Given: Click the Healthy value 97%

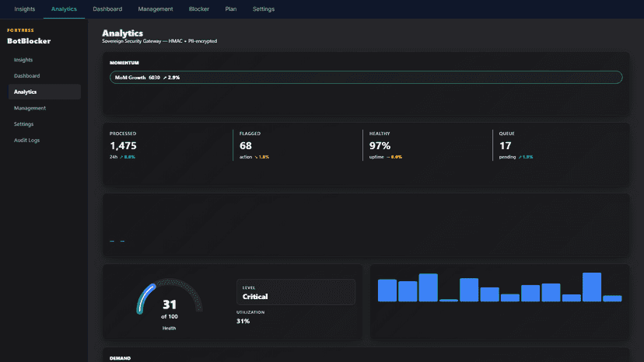Looking at the screenshot, I should 380,146.
